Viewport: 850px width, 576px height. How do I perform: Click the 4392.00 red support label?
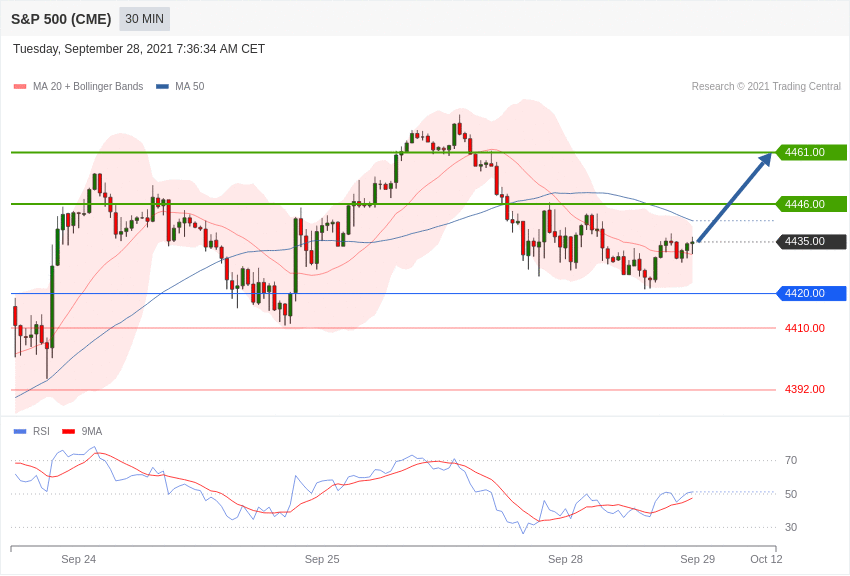805,390
